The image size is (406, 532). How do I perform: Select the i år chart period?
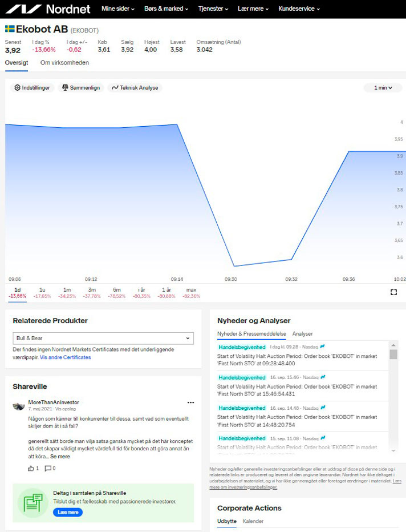pos(141,293)
